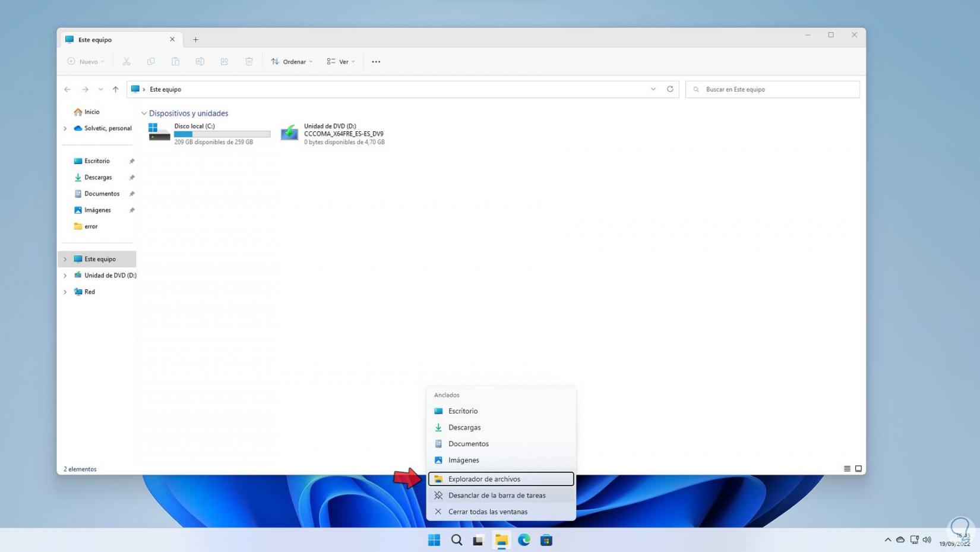Expand address bar history chevron

click(x=653, y=89)
